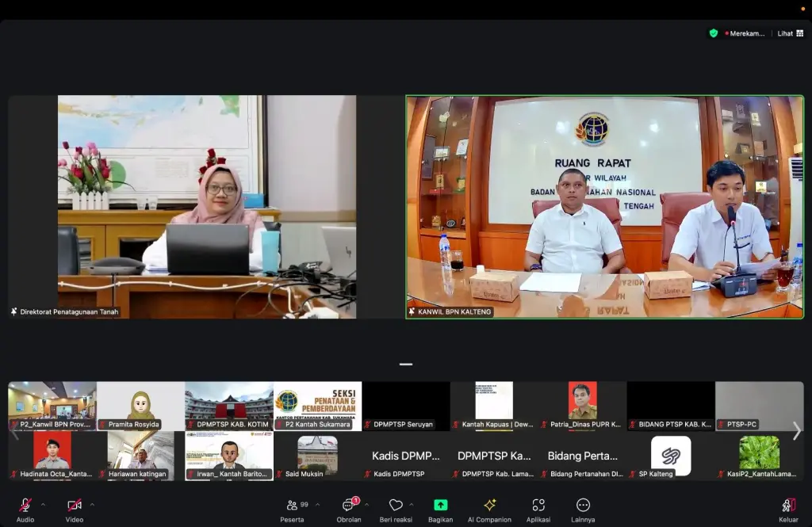This screenshot has height=527, width=812.
Task: Click the Merekam recording indicator
Action: coord(746,33)
